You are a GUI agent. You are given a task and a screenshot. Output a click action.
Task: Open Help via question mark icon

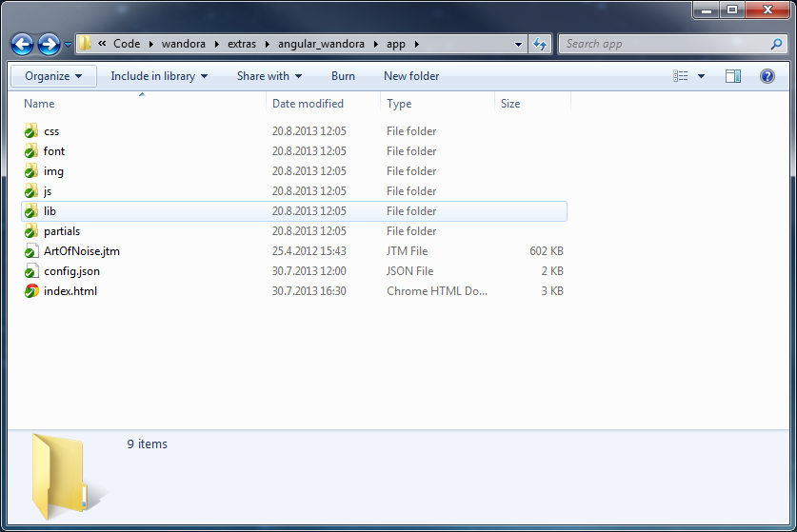pyautogui.click(x=767, y=76)
